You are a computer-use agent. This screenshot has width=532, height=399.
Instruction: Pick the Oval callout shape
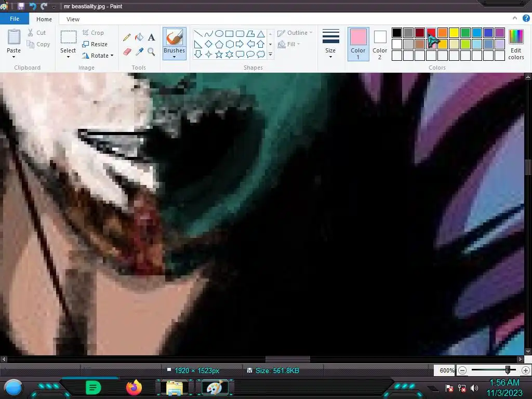(250, 54)
